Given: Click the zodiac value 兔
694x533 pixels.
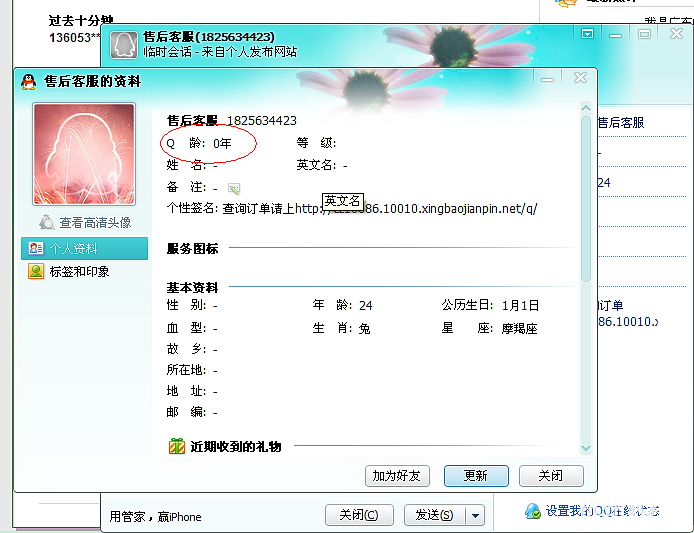Looking at the screenshot, I should tap(364, 328).
